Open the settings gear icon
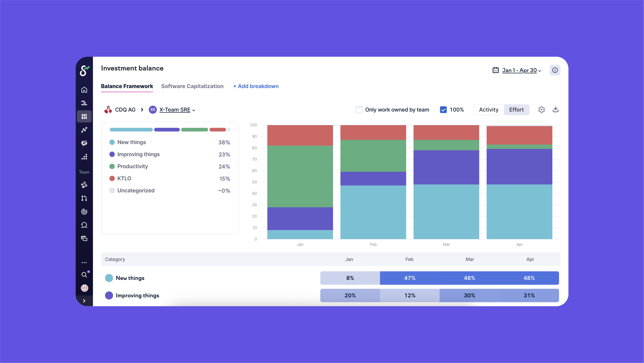Viewport: 644px width, 363px height. click(x=541, y=109)
